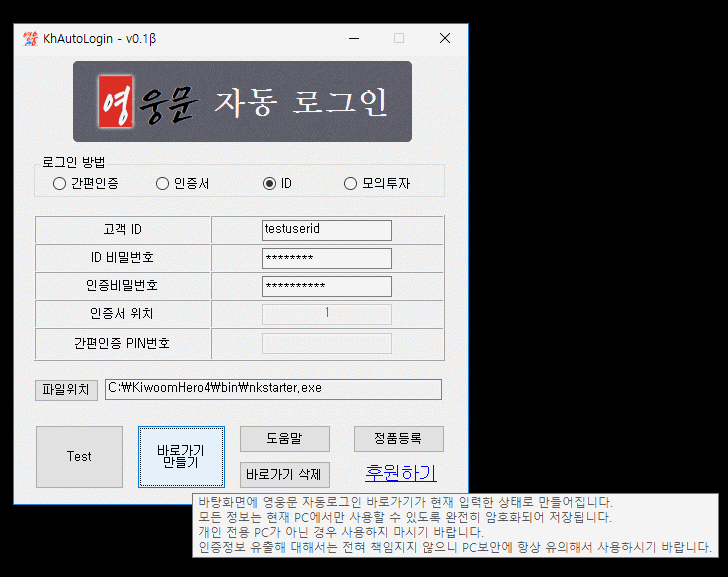Click the nkstarter.exe file path box

pyautogui.click(x=272, y=389)
